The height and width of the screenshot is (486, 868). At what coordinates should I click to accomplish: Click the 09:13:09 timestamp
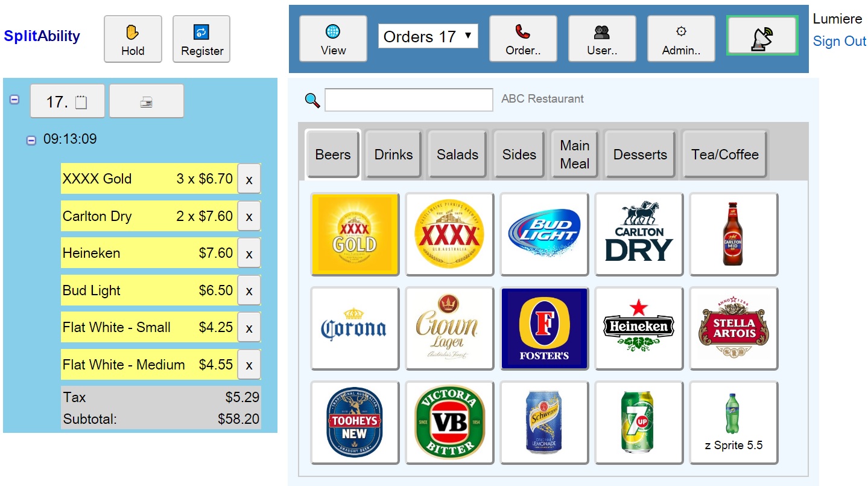point(70,139)
